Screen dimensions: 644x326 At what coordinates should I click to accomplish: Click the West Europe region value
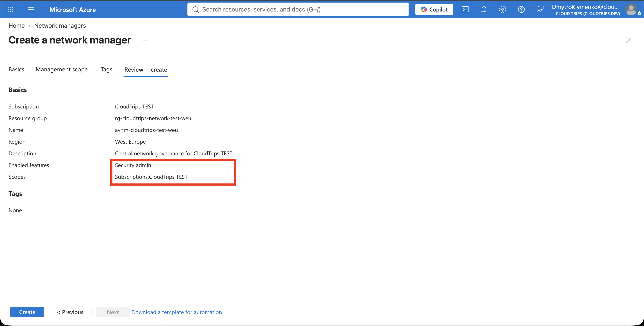(130, 142)
